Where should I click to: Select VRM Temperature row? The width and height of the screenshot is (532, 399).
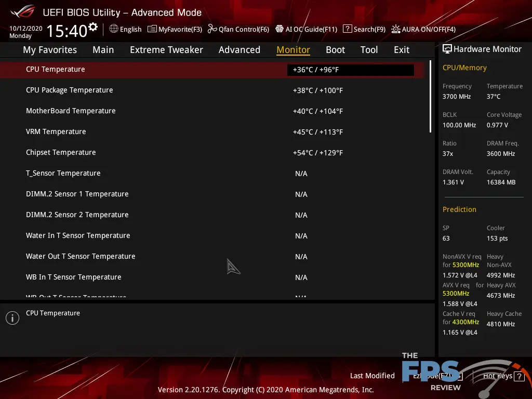pos(212,131)
